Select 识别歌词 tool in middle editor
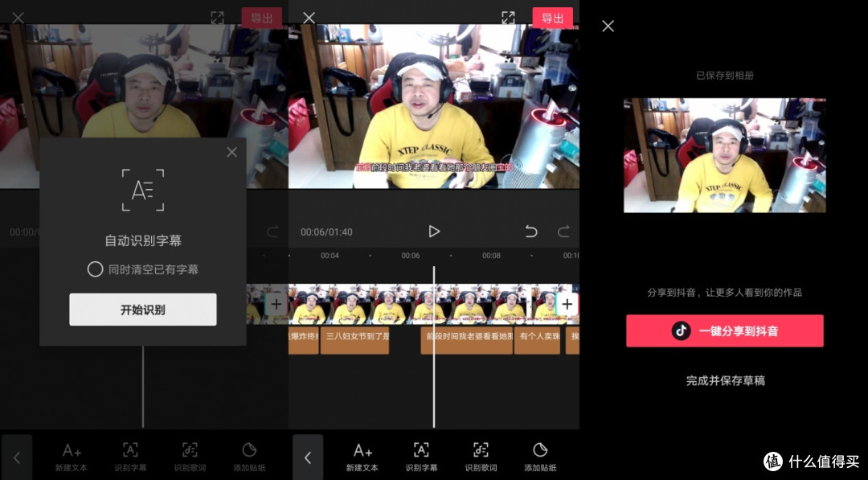The height and width of the screenshot is (480, 868). 481,457
